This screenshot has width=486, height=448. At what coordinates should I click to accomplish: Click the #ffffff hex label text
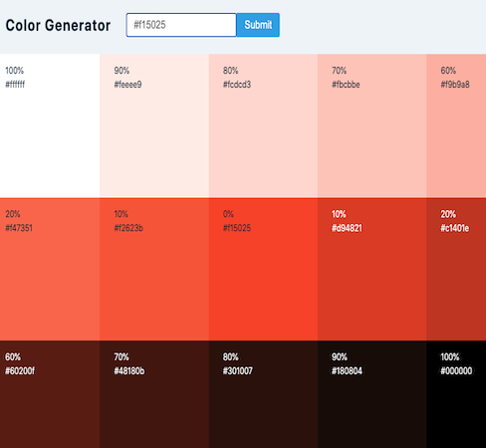[x=15, y=85]
